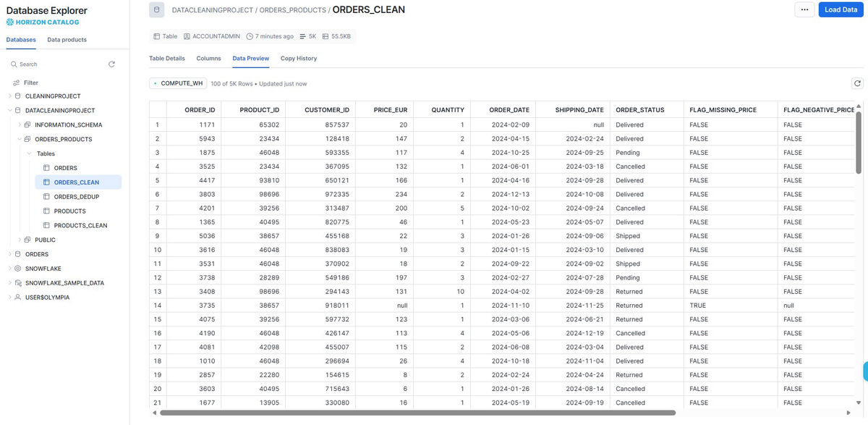
Task: Refresh the data preview results
Action: [857, 83]
